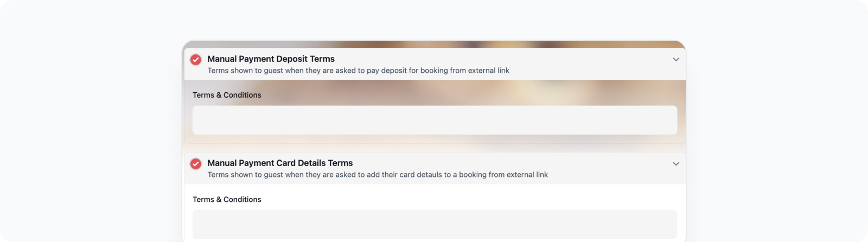Click red checkmark icon beside Manual Payment Deposit Terms

[x=196, y=60]
